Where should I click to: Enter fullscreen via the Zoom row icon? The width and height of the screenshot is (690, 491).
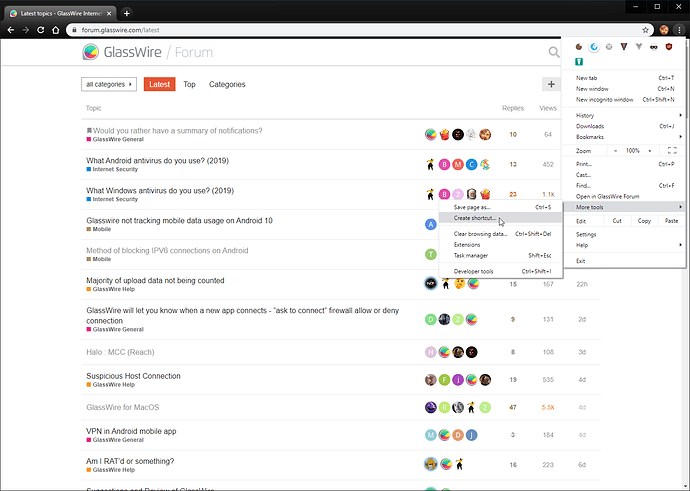(x=672, y=150)
